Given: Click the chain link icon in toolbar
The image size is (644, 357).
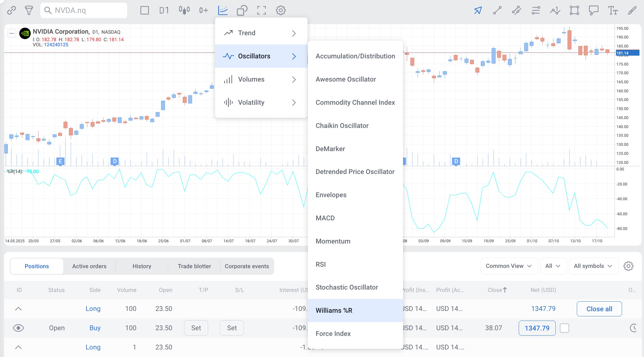Looking at the screenshot, I should coord(11,11).
